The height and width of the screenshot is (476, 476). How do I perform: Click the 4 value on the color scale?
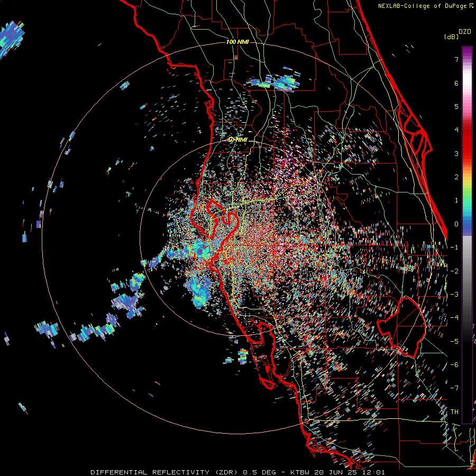(x=456, y=130)
